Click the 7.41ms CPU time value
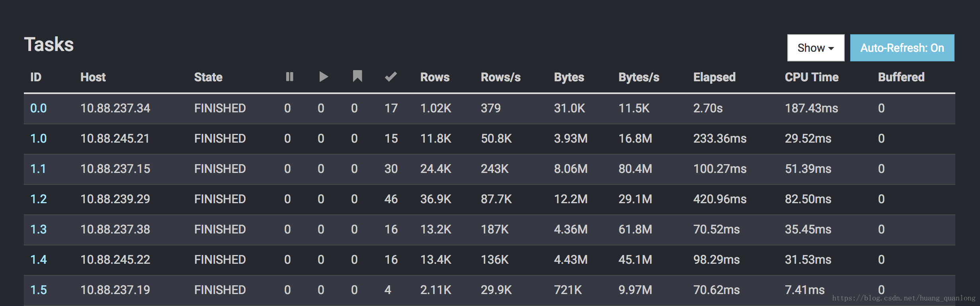This screenshot has width=980, height=306. click(805, 290)
